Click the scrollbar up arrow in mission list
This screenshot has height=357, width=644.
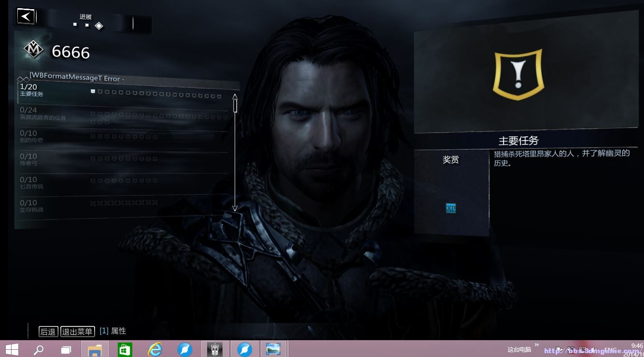tap(235, 96)
